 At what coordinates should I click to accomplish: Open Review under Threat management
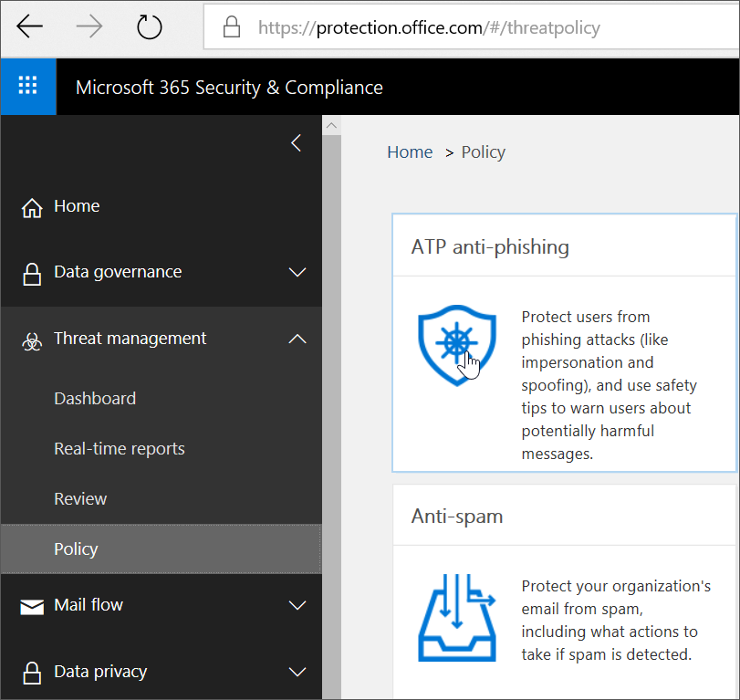pyautogui.click(x=80, y=498)
